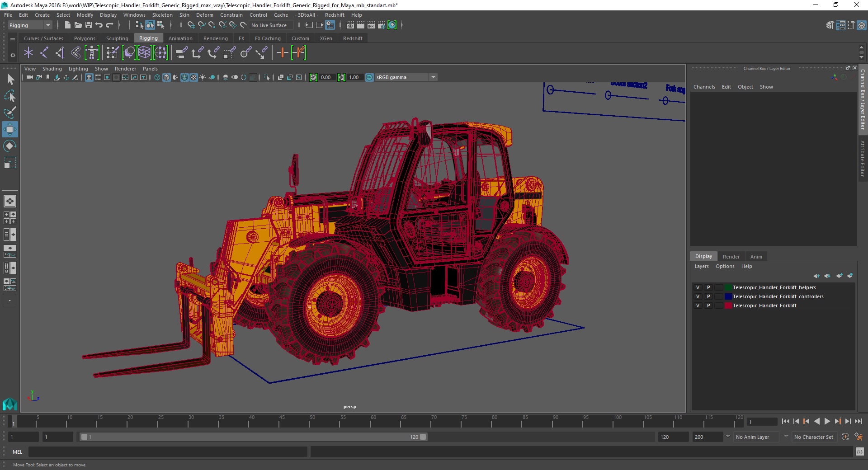Click the No Live Surface field
This screenshot has height=470, width=868.
(x=271, y=25)
